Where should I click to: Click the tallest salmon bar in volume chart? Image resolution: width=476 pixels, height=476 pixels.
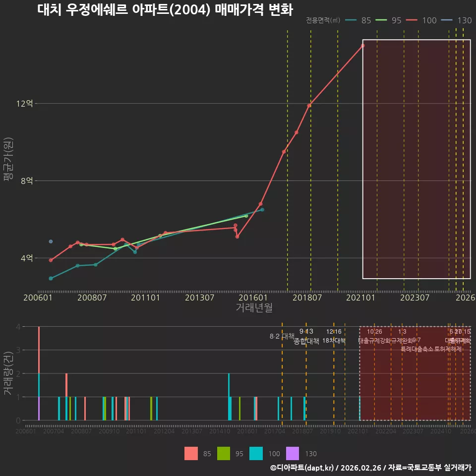pyautogui.click(x=39, y=350)
